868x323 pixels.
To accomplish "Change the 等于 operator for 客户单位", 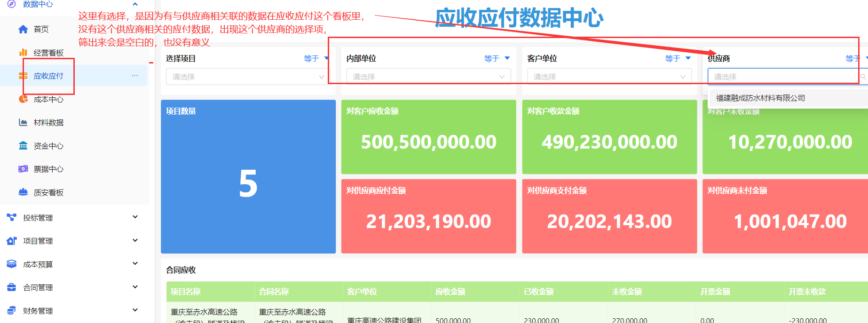I will click(x=678, y=58).
